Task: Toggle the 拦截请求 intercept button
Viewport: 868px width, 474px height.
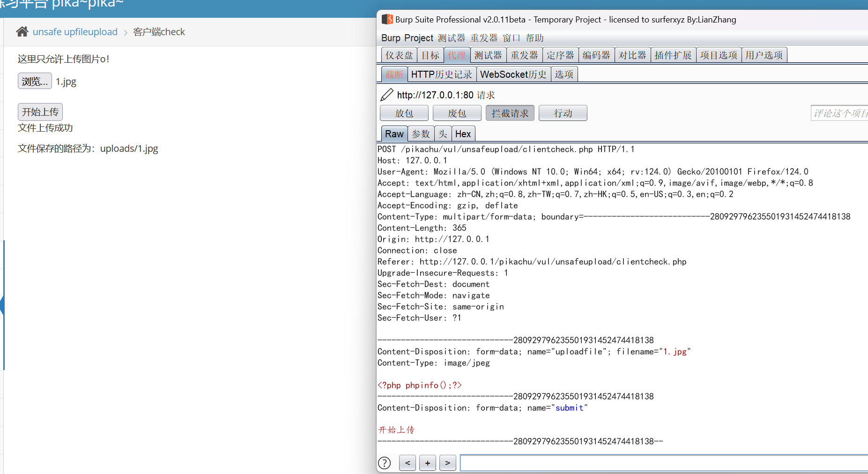Action: pos(510,113)
